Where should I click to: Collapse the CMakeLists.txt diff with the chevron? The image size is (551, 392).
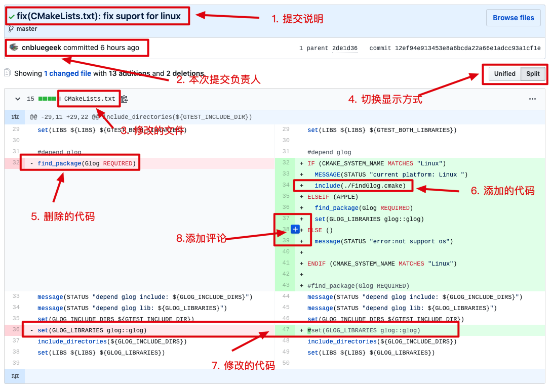point(17,99)
